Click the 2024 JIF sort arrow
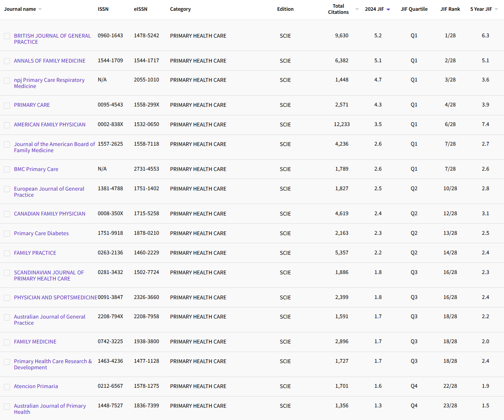This screenshot has width=504, height=420. pos(388,9)
